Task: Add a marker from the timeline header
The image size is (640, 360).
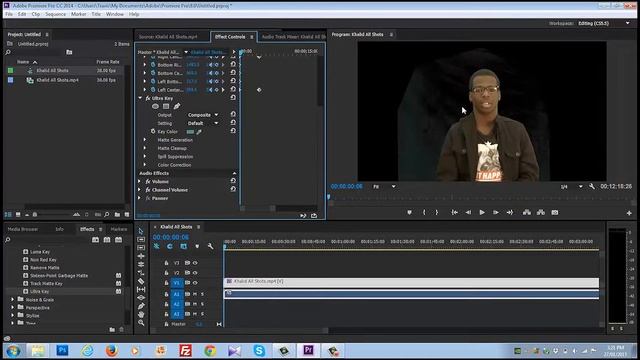Action: [x=197, y=247]
